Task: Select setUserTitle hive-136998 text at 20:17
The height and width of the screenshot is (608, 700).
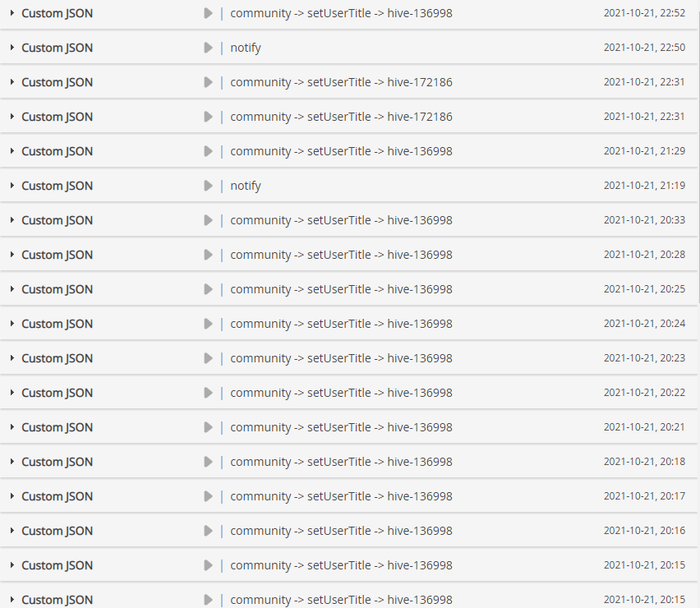Action: coord(341,496)
